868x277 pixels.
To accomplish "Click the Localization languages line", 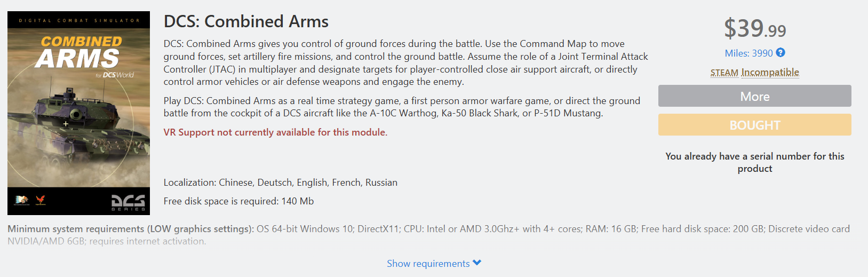I will (280, 183).
